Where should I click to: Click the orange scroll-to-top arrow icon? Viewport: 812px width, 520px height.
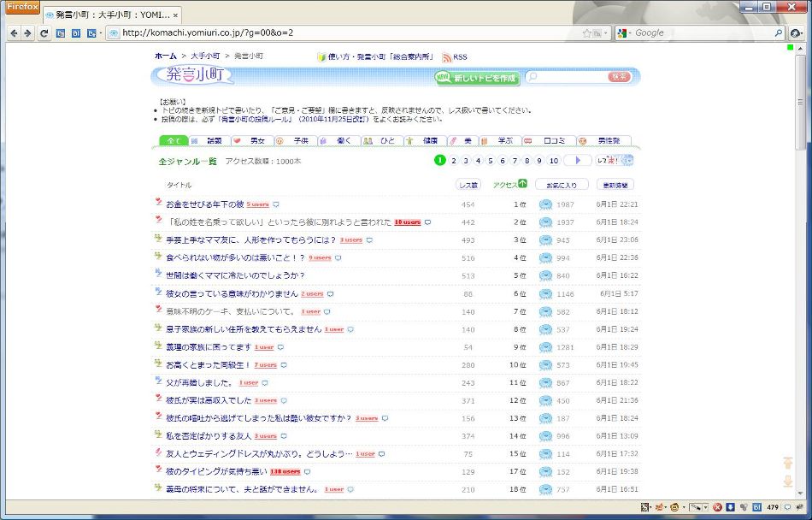coord(788,463)
